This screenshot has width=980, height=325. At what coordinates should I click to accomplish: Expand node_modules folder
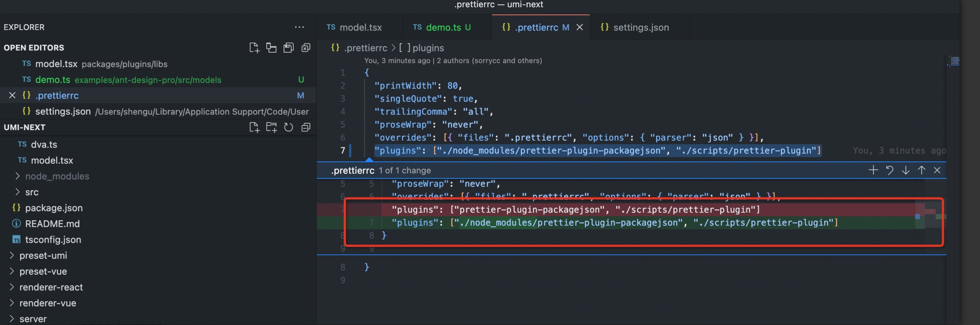tap(17, 176)
